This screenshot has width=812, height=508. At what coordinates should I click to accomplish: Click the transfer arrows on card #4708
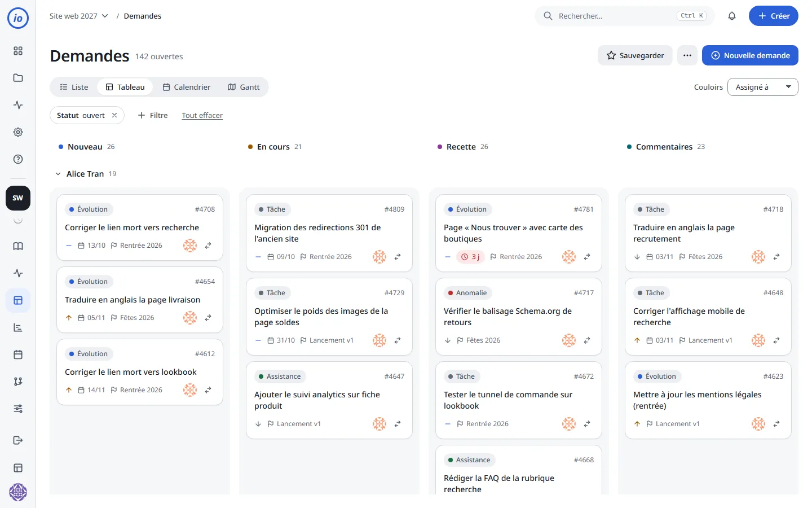click(208, 246)
